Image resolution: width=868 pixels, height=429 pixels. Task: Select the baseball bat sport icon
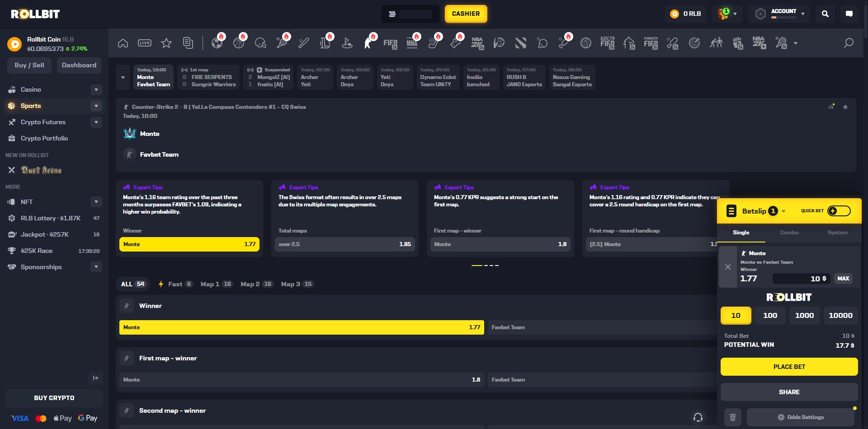pyautogui.click(x=304, y=43)
